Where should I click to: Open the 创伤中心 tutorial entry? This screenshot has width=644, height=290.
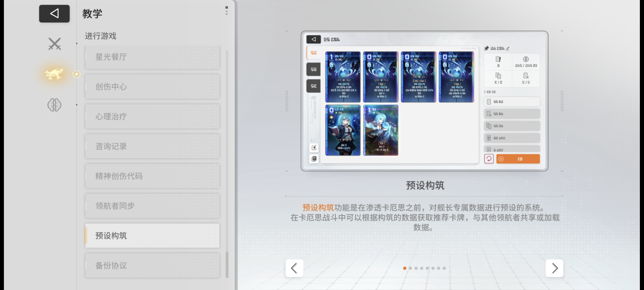152,87
